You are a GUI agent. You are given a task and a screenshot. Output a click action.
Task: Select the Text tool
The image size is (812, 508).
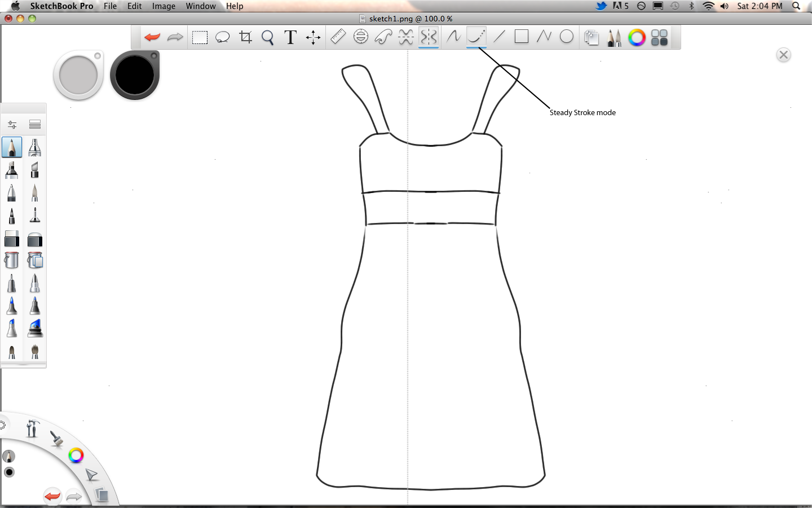[290, 37]
